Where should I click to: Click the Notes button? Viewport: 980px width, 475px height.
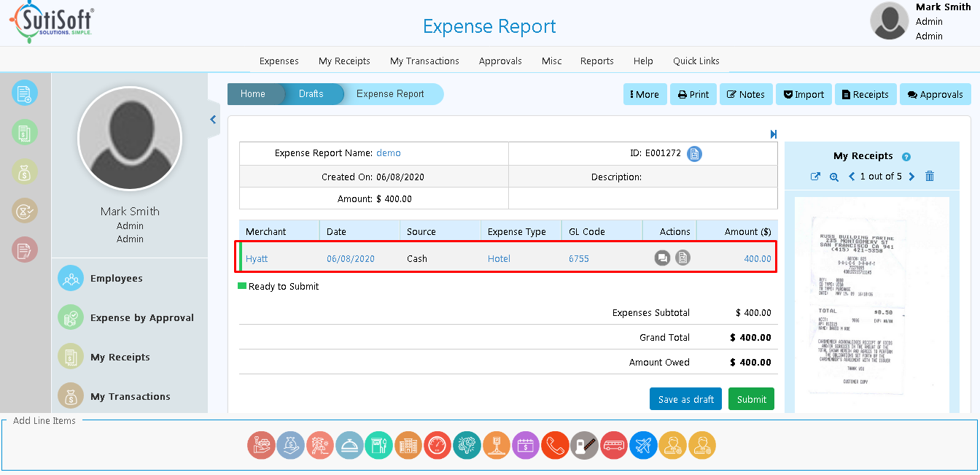coord(746,94)
